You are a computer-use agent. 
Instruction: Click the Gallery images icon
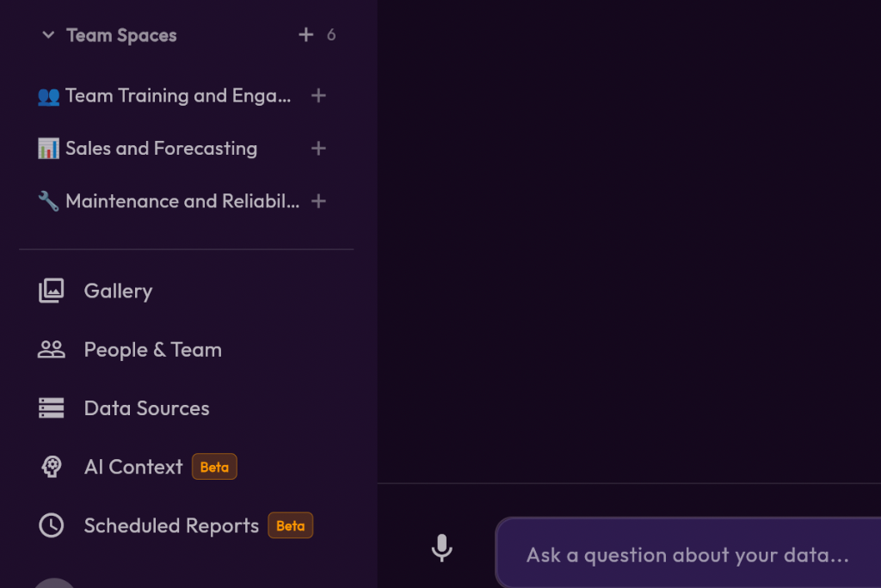pos(52,291)
